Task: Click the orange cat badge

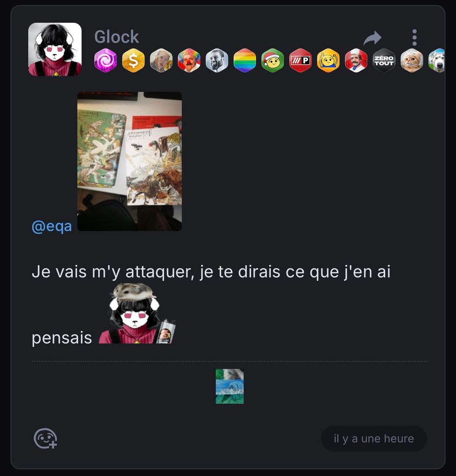Action: coord(412,60)
